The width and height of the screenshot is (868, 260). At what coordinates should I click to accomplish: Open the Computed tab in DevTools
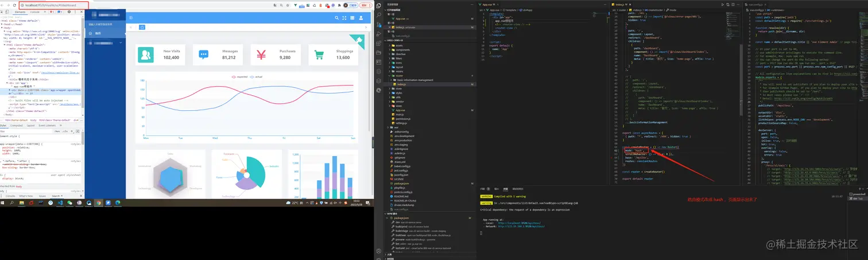pyautogui.click(x=17, y=125)
